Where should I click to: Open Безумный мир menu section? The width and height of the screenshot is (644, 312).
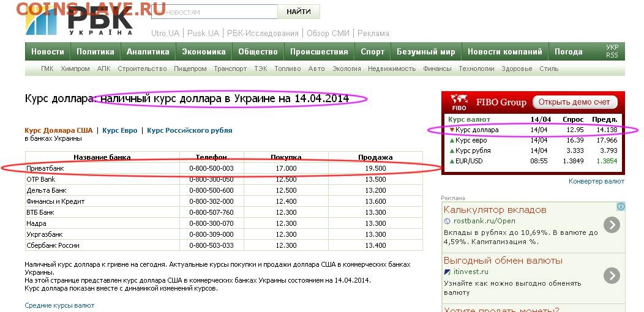pyautogui.click(x=426, y=52)
